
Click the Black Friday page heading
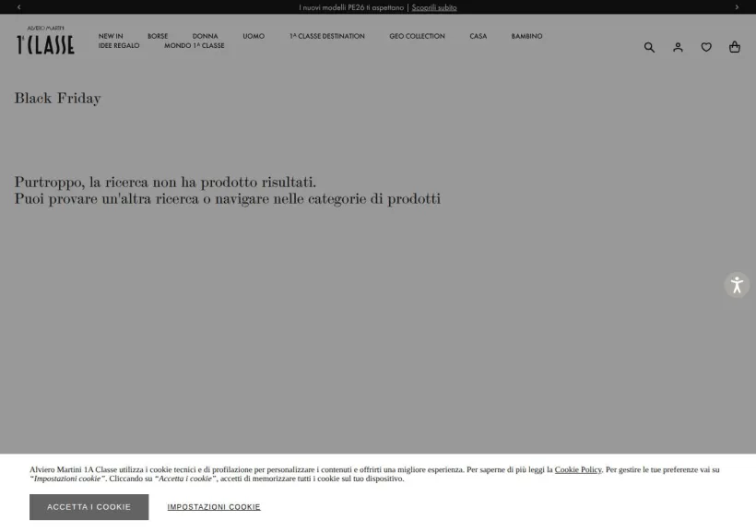58,98
